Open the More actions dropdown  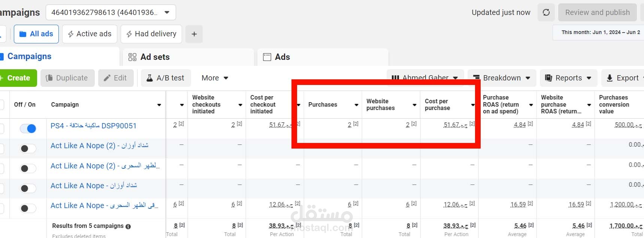click(x=215, y=78)
